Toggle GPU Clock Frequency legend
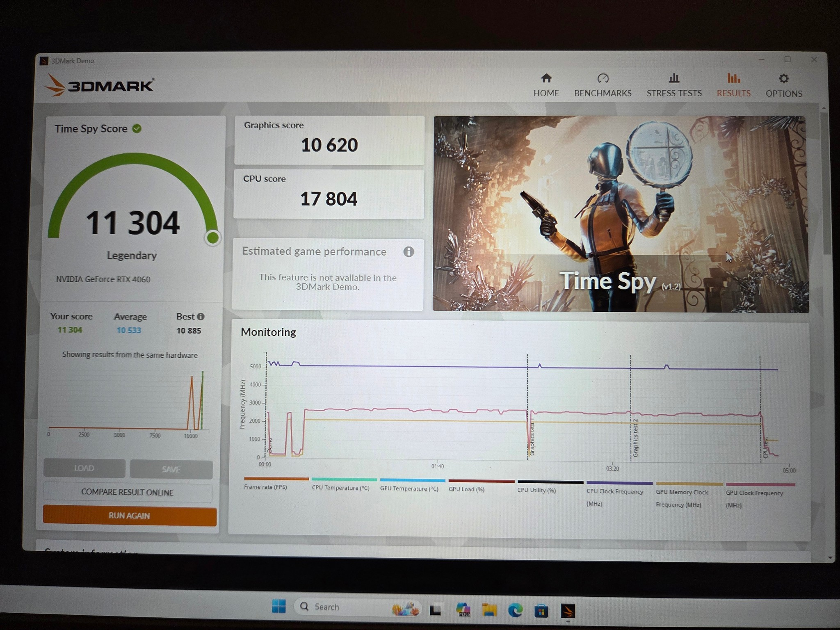The image size is (840, 630). click(760, 496)
